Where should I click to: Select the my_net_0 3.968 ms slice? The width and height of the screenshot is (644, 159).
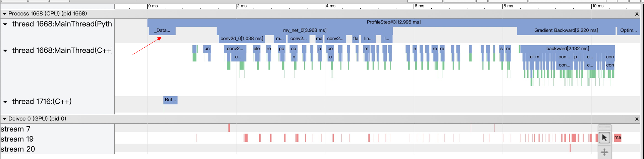[x=305, y=31]
